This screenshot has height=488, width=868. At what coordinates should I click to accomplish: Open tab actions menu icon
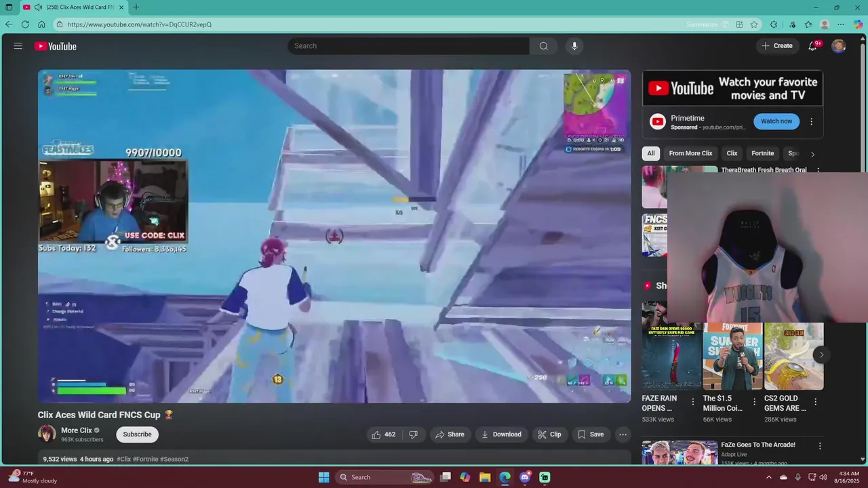pos(9,7)
